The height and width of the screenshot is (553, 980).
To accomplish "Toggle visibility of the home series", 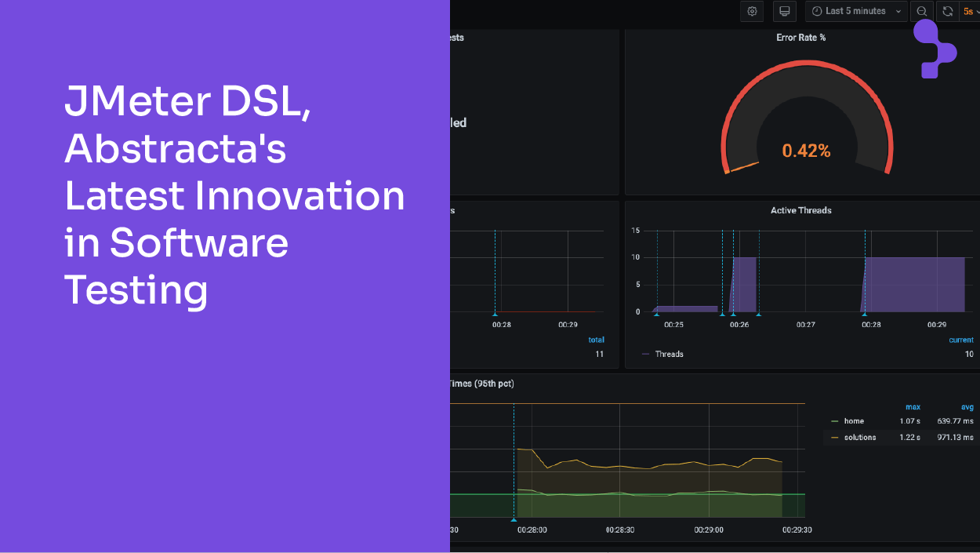I will pyautogui.click(x=855, y=421).
